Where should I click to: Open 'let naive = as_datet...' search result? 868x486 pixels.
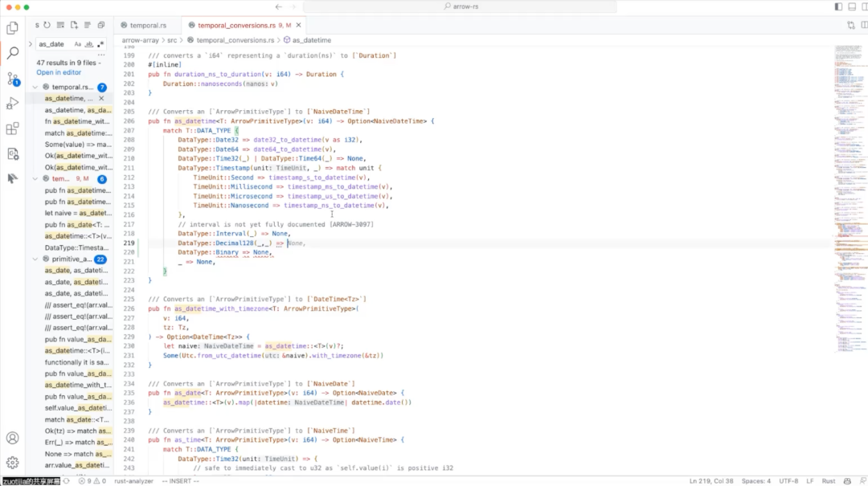[78, 213]
